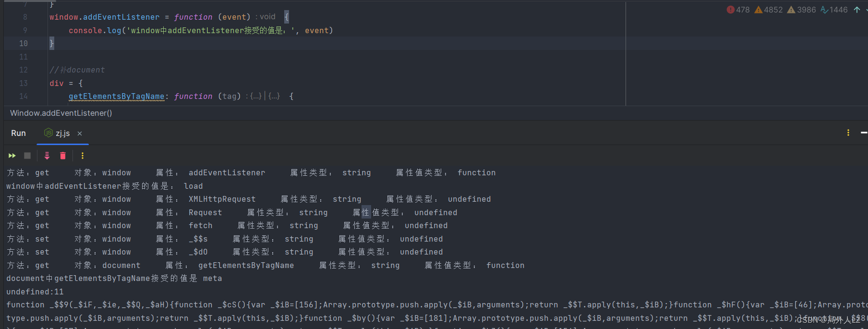868x329 pixels.
Task: Click 'meta' value in console output
Action: click(x=212, y=278)
